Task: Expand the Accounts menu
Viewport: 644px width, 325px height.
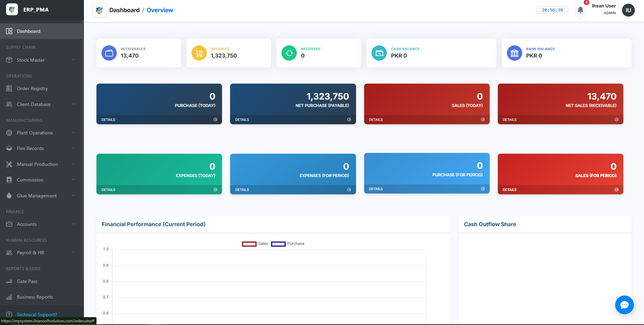Action: 42,224
